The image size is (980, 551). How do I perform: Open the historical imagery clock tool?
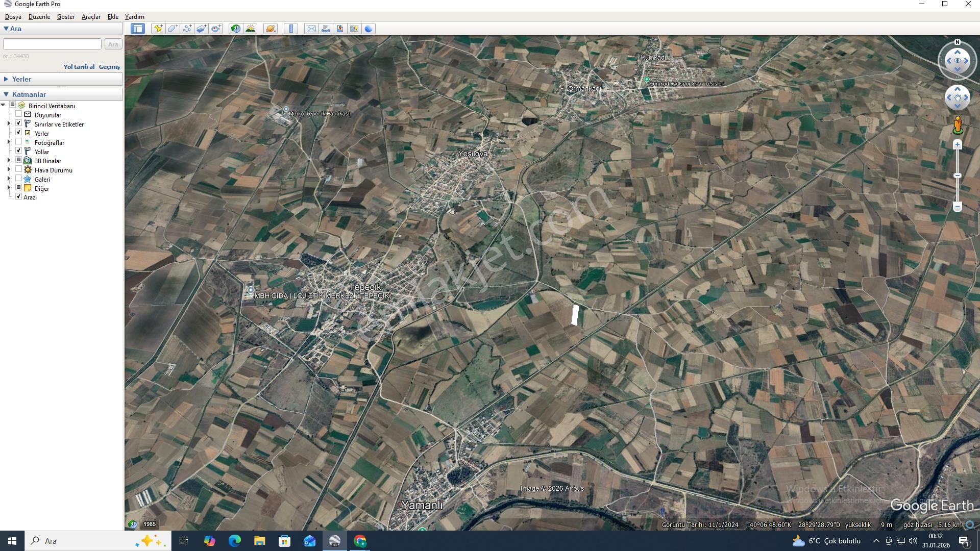pyautogui.click(x=235, y=29)
